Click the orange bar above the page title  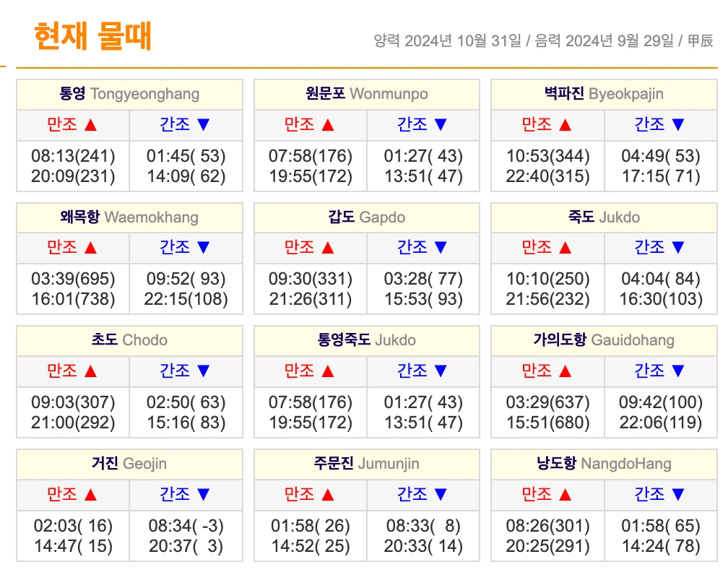pos(364,65)
